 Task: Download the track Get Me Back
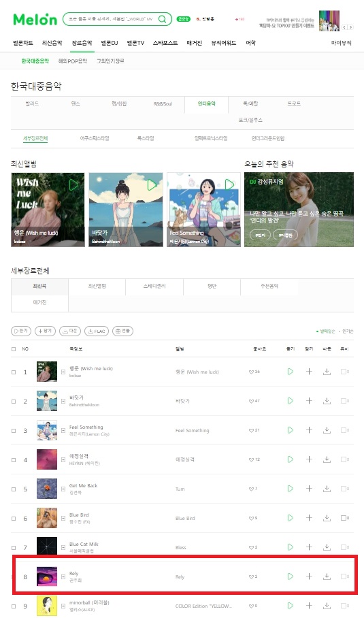327,488
